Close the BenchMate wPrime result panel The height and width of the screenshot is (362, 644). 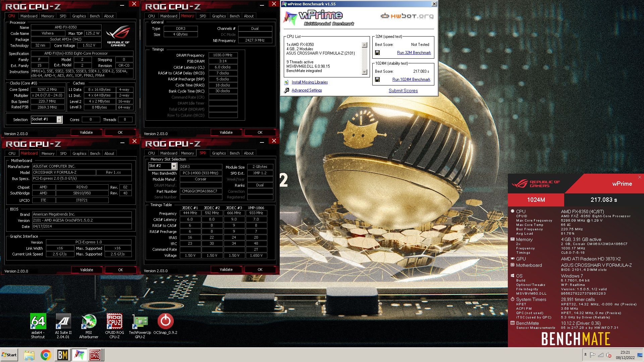(x=639, y=177)
